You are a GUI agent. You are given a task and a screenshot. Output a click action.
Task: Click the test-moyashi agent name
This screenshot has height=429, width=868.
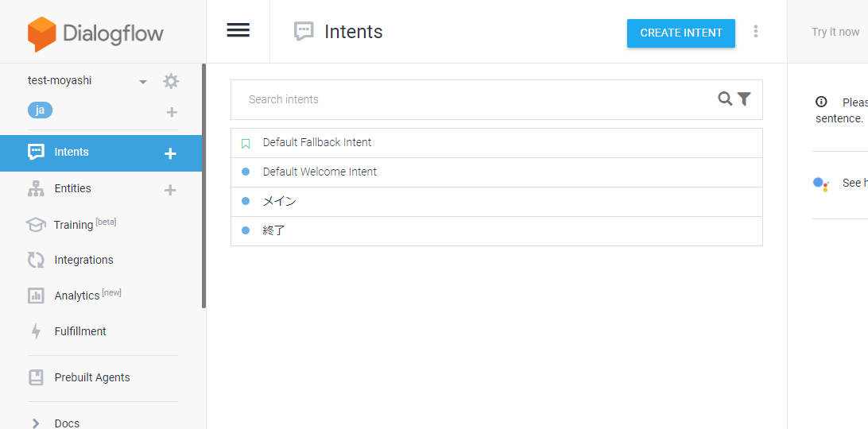tap(60, 81)
